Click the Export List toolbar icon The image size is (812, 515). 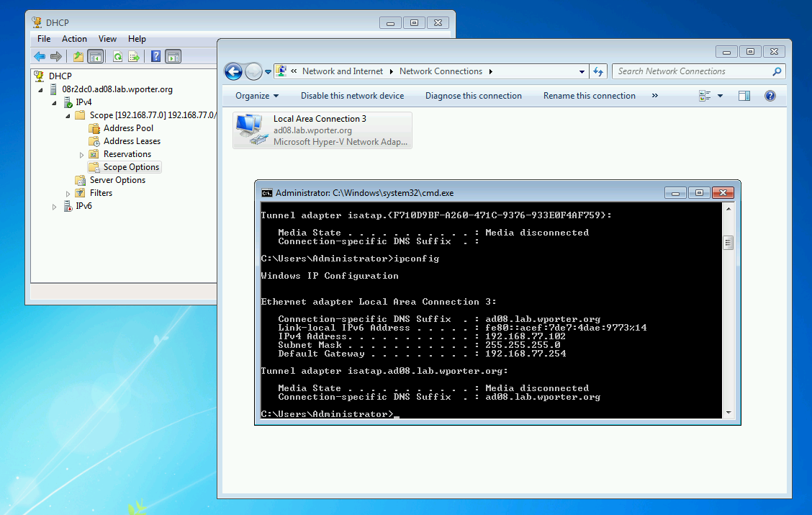[134, 56]
